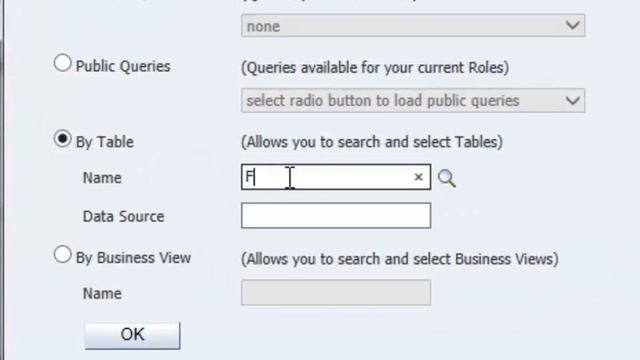Click the public queries dropdown chevron
Screen dimensions: 640x360
click(x=573, y=100)
